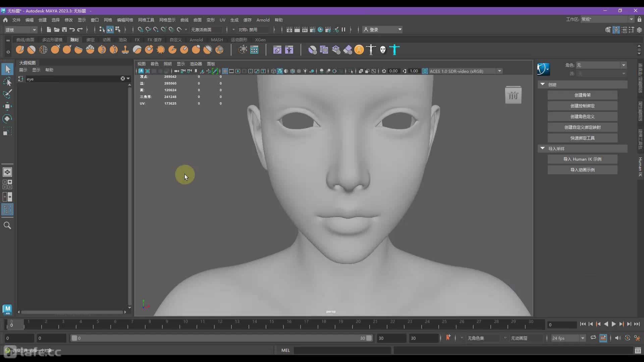The width and height of the screenshot is (644, 362).
Task: Click the cyan T-pose figure icon
Action: tap(394, 50)
